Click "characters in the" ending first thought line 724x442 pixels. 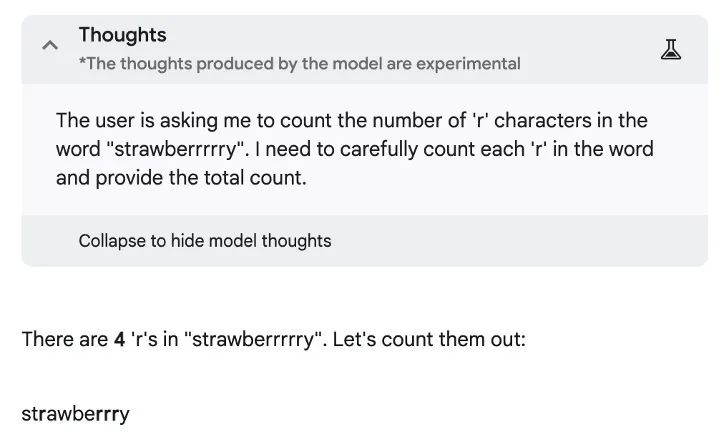tap(571, 121)
